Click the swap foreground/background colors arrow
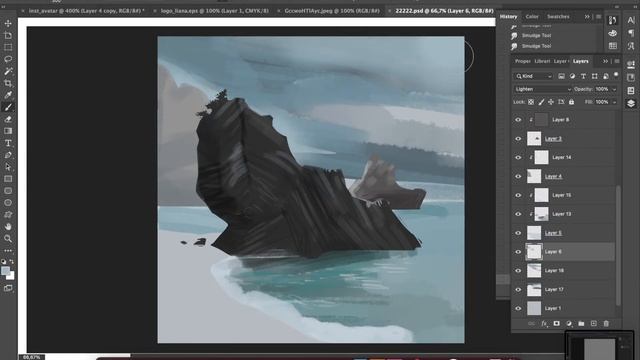The image size is (640, 360). pos(11,261)
